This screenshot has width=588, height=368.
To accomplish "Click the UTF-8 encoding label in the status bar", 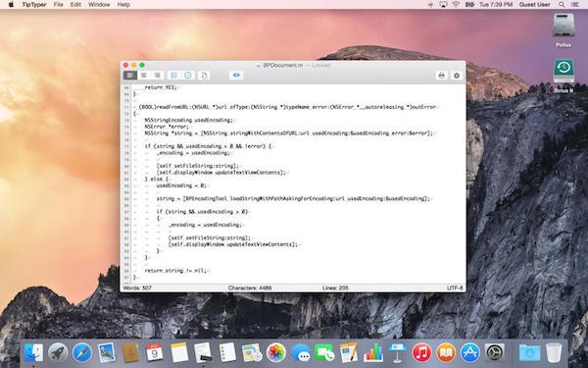I will click(455, 288).
